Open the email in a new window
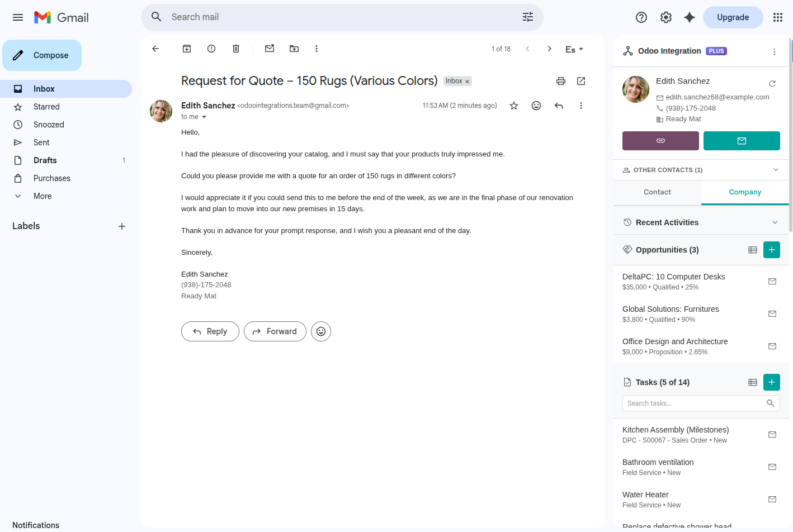The image size is (793, 532). [x=580, y=81]
